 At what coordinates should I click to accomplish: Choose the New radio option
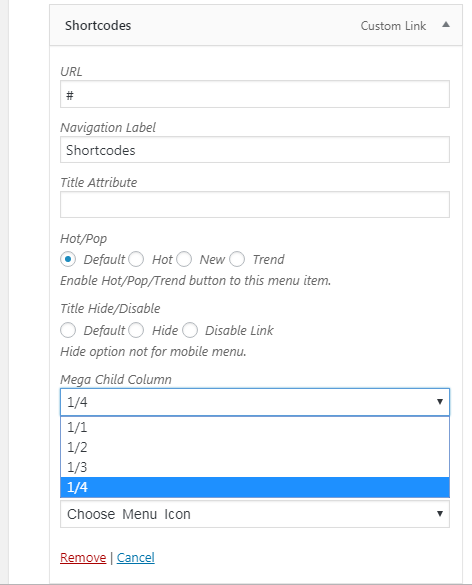[x=184, y=259]
